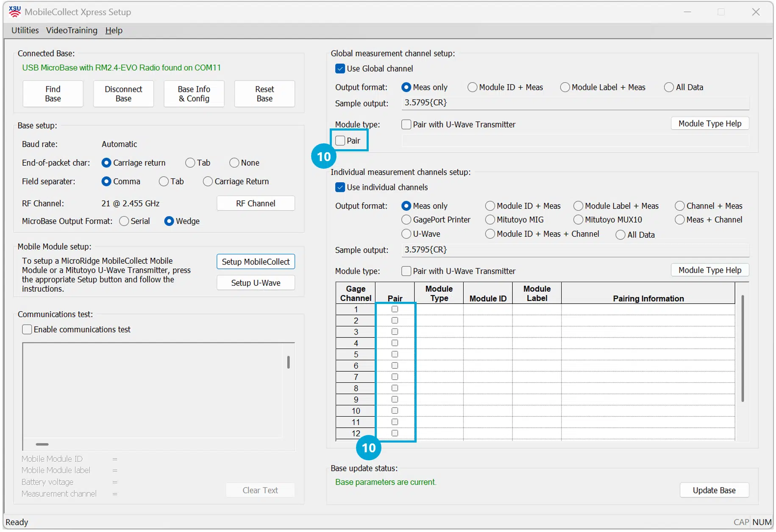Check Pair box for gage channel 3
Screen dimensions: 776x532
395,331
